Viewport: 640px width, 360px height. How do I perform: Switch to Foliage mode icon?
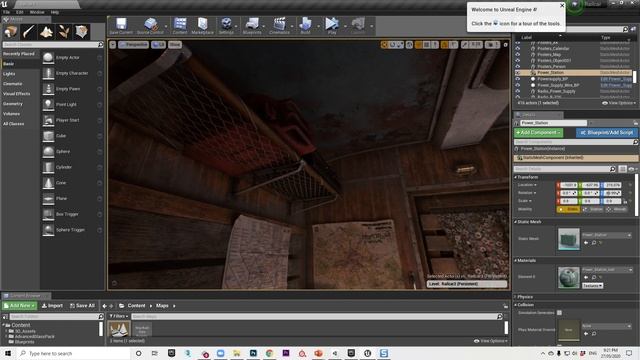tap(64, 32)
